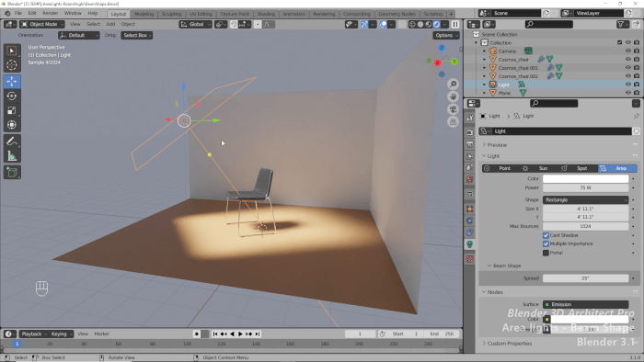Open Object Mode dropdown
The image size is (644, 362).
coord(42,25)
